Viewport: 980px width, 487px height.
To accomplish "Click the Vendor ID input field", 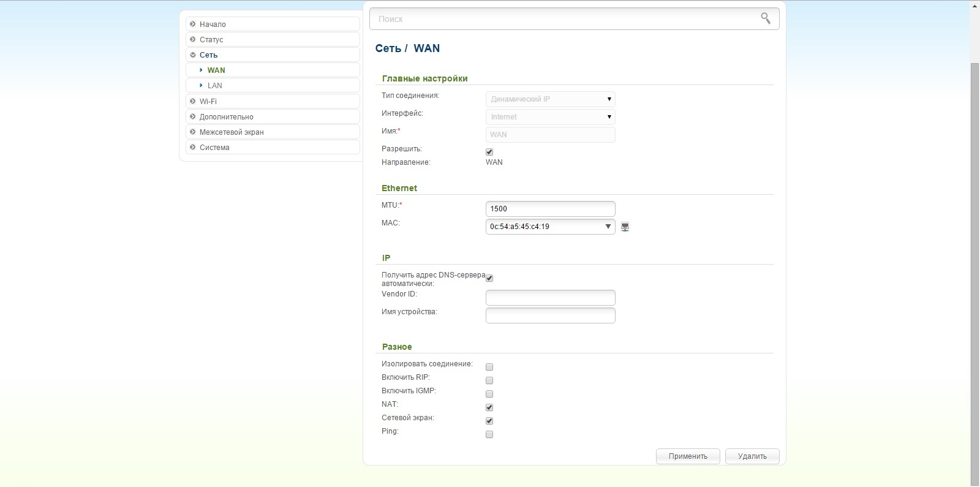I will [x=550, y=298].
